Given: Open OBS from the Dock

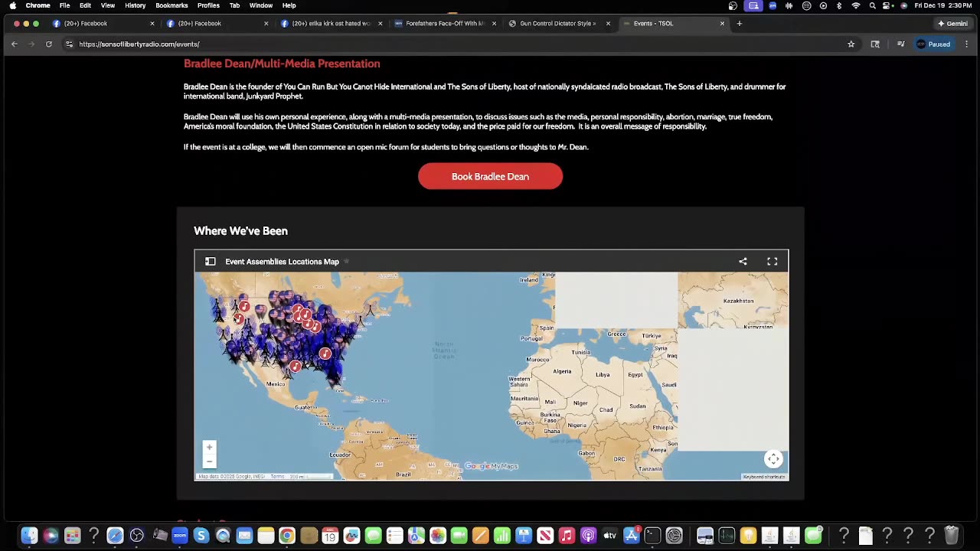Looking at the screenshot, I should click(x=136, y=536).
